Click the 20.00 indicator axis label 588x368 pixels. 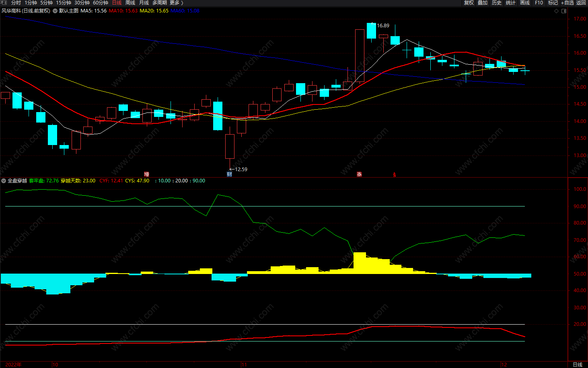(x=580, y=324)
